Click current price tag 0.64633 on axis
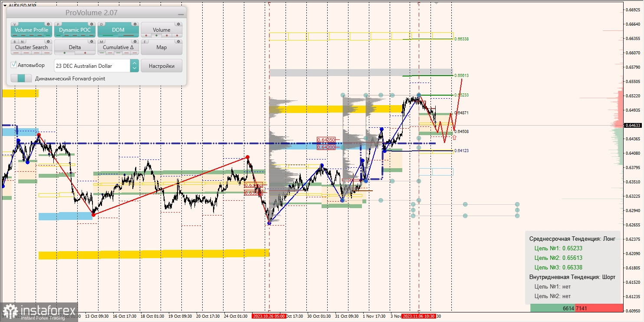The image size is (644, 322). [633, 125]
